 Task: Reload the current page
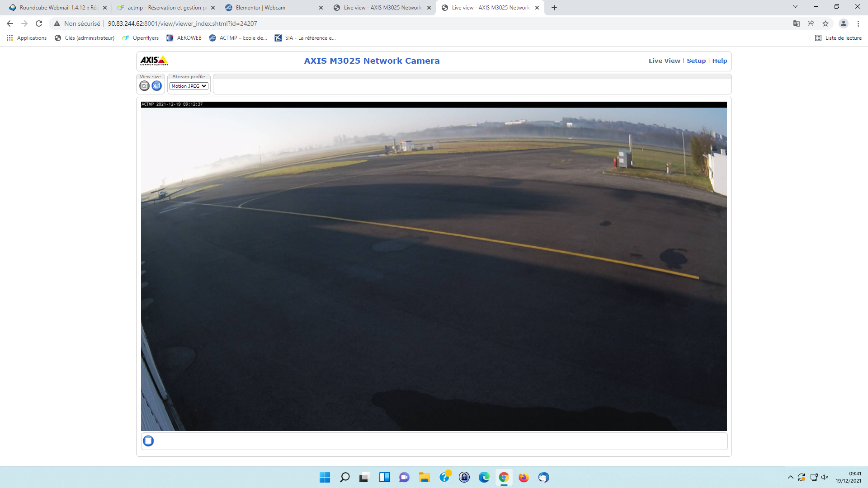pyautogui.click(x=39, y=23)
